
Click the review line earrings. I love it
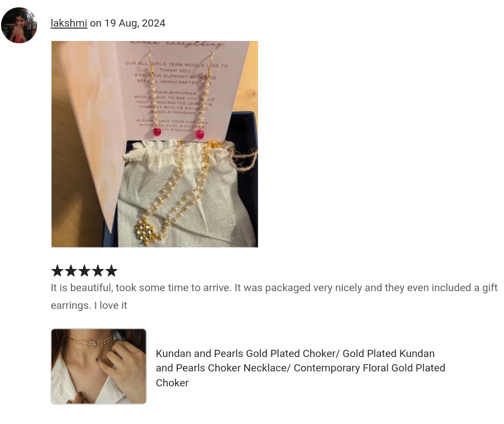point(89,305)
